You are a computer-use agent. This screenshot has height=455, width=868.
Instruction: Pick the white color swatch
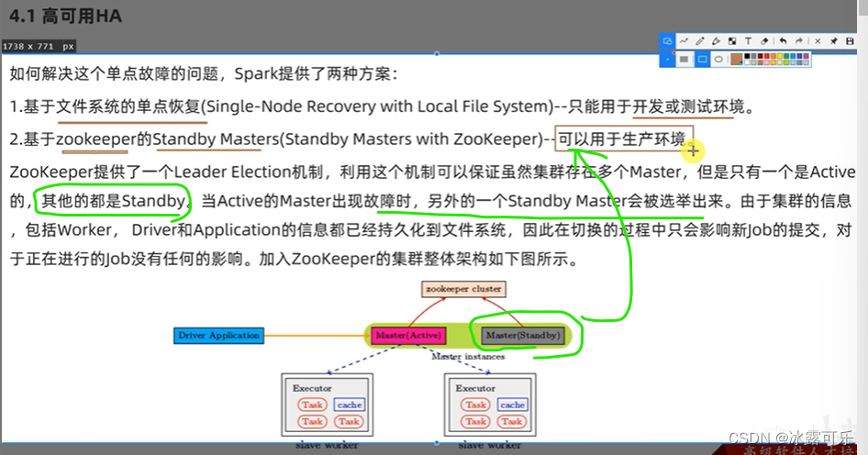747,62
